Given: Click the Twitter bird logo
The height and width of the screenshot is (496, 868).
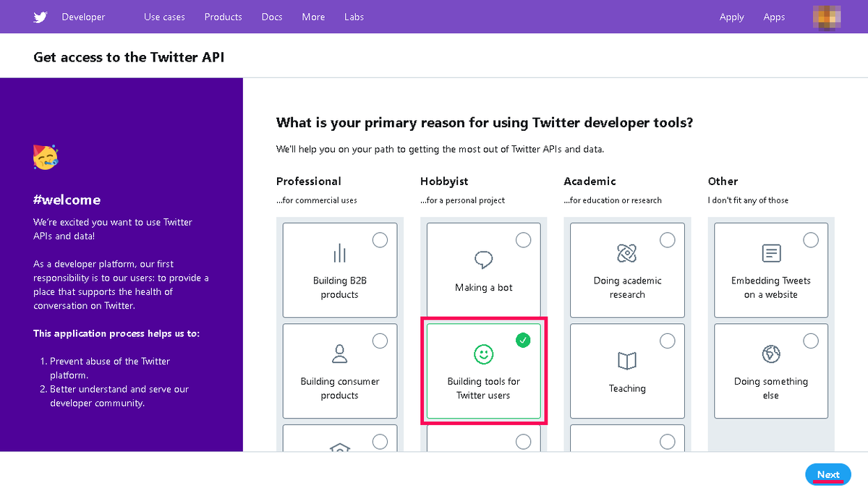Looking at the screenshot, I should (41, 17).
